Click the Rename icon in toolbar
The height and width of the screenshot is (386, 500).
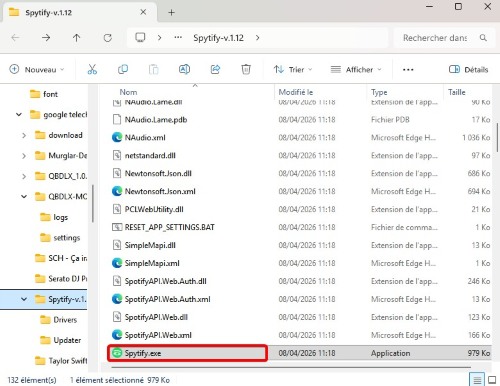[x=184, y=69]
